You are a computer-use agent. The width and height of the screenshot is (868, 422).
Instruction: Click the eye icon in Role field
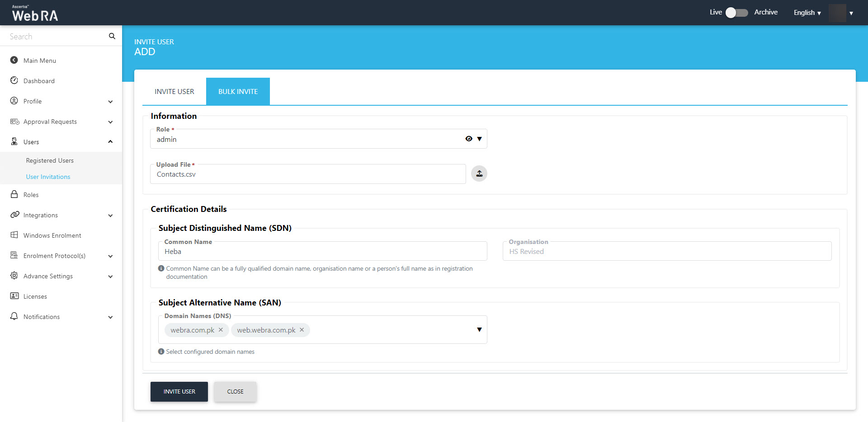469,139
